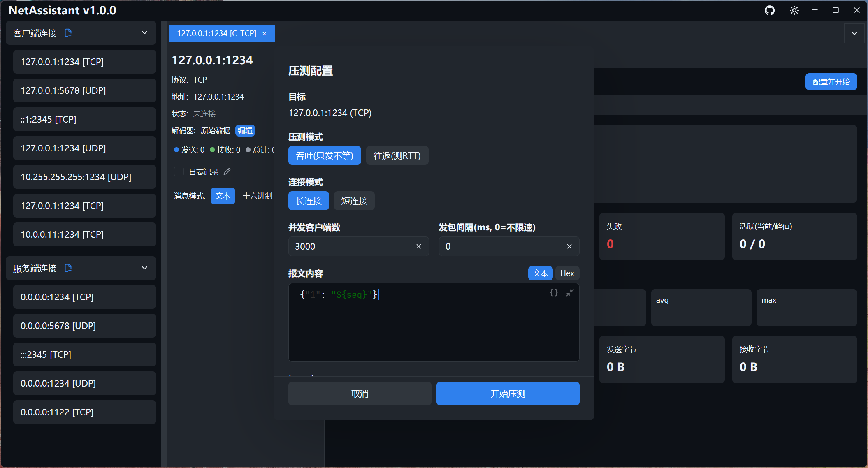Click the 失败 statistics card
The width and height of the screenshot is (868, 468).
point(662,236)
